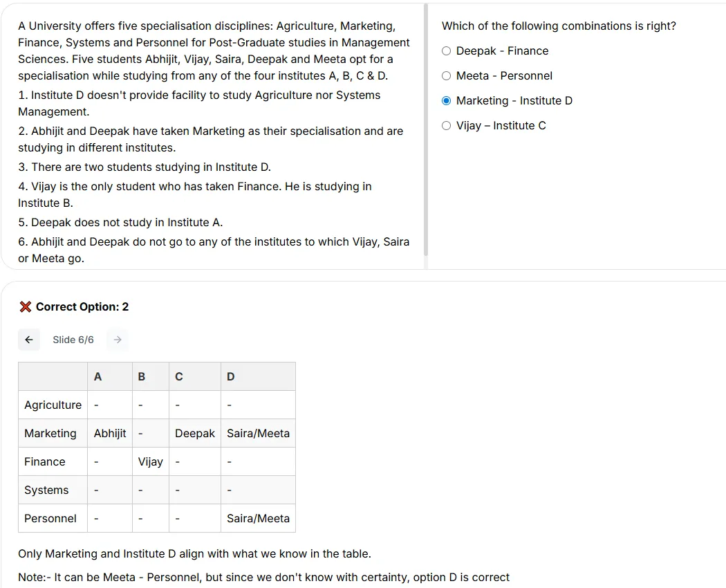This screenshot has width=726, height=588.
Task: Click the Slide 6/6 indicator
Action: 73,340
